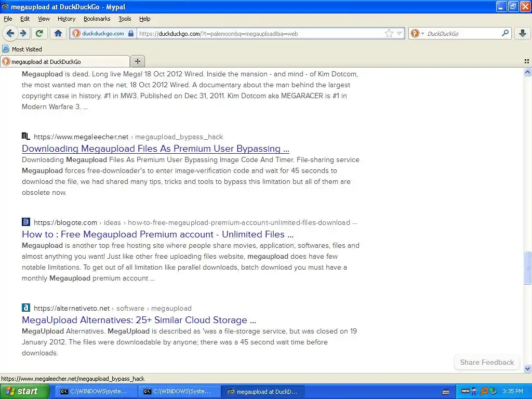The width and height of the screenshot is (532, 399).
Task: Bookmark this page with the star icon
Action: click(389, 34)
